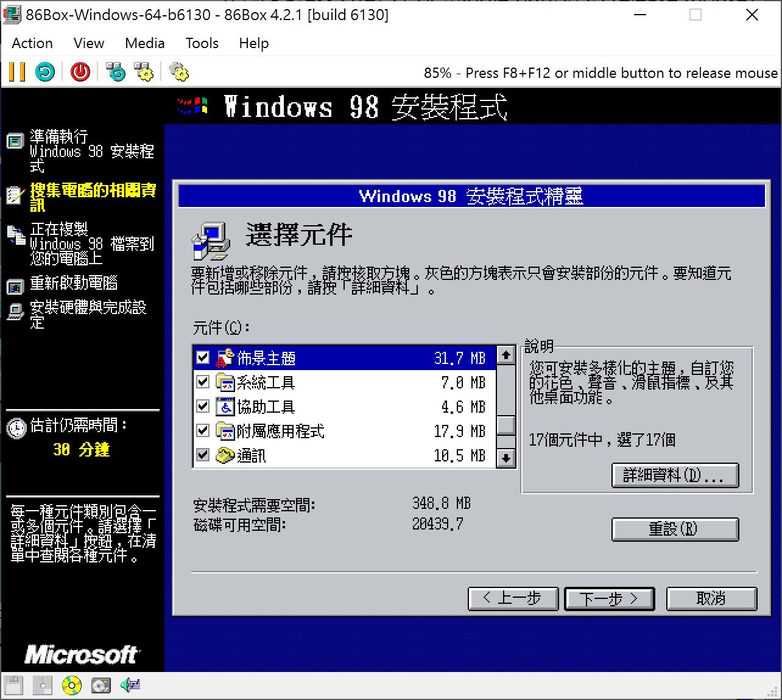Uncheck the 協助工具 component checkbox
The image size is (782, 700).
[203, 407]
